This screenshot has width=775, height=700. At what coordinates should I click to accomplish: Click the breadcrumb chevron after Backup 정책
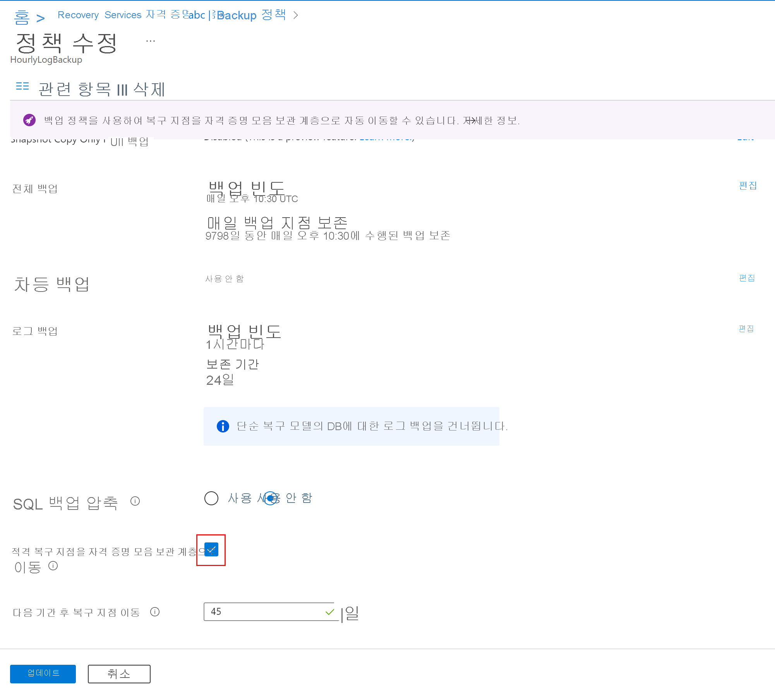(296, 15)
